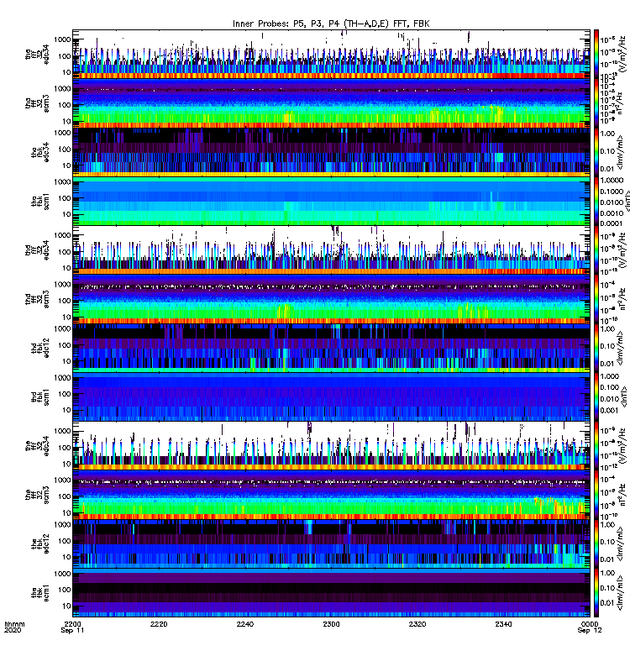This screenshot has height=672, width=630.
Task: Click the color bar of thd fbk edc12 panel
Action: tap(596, 349)
